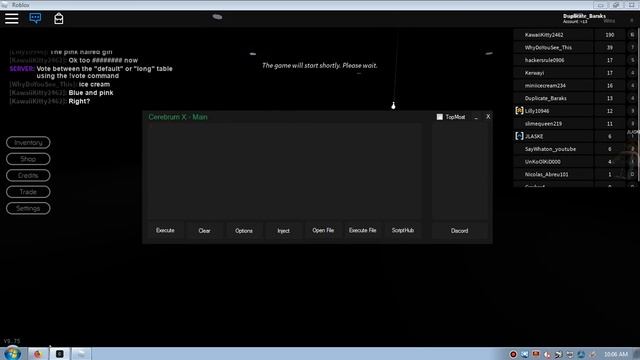Click the Windows Start orb
Viewport: 640px width, 360px height.
pyautogui.click(x=13, y=353)
